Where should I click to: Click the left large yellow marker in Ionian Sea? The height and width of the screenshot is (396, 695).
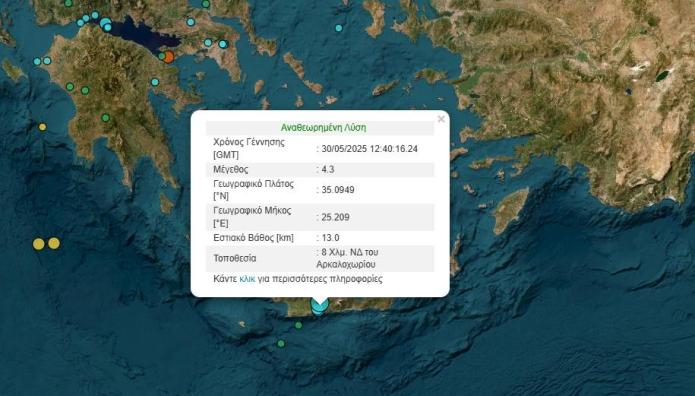(x=39, y=244)
